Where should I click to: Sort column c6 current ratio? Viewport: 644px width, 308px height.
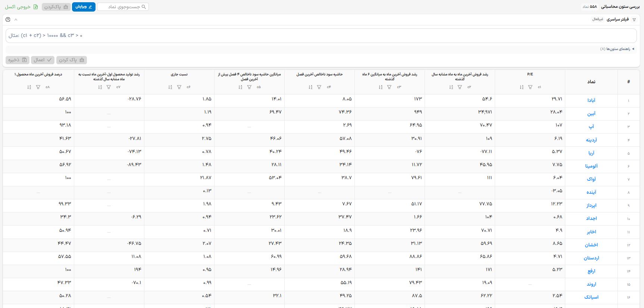tap(170, 87)
